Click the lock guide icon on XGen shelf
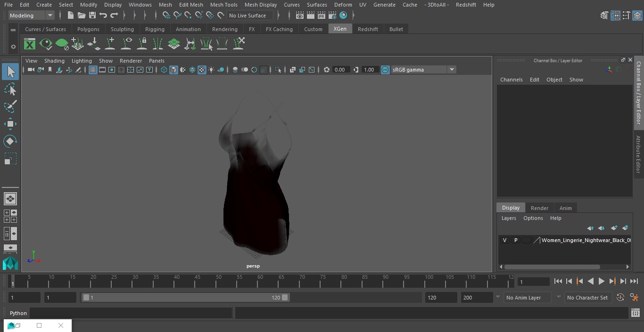Viewport: 644px width, 332px height. click(142, 44)
